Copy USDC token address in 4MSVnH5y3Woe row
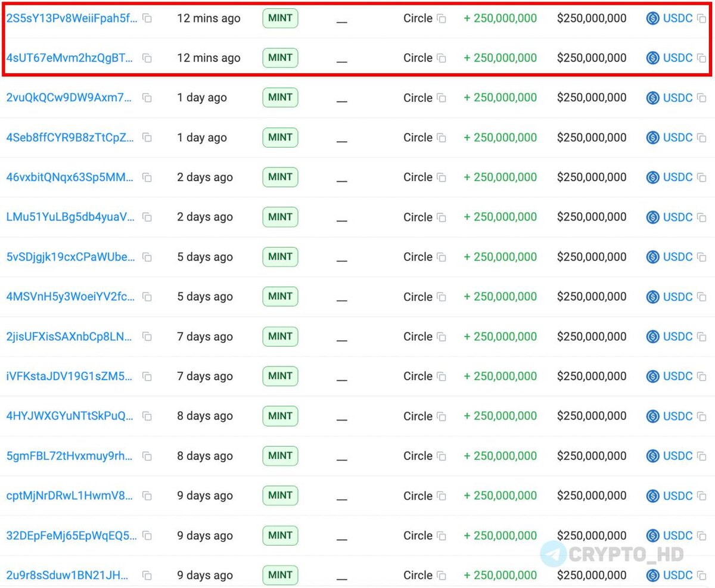 (702, 297)
